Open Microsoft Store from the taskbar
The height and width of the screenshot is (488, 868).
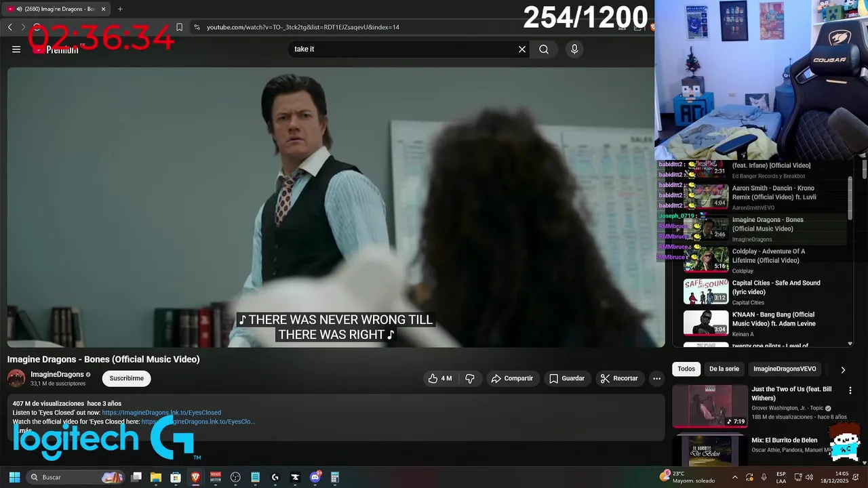pyautogui.click(x=176, y=477)
